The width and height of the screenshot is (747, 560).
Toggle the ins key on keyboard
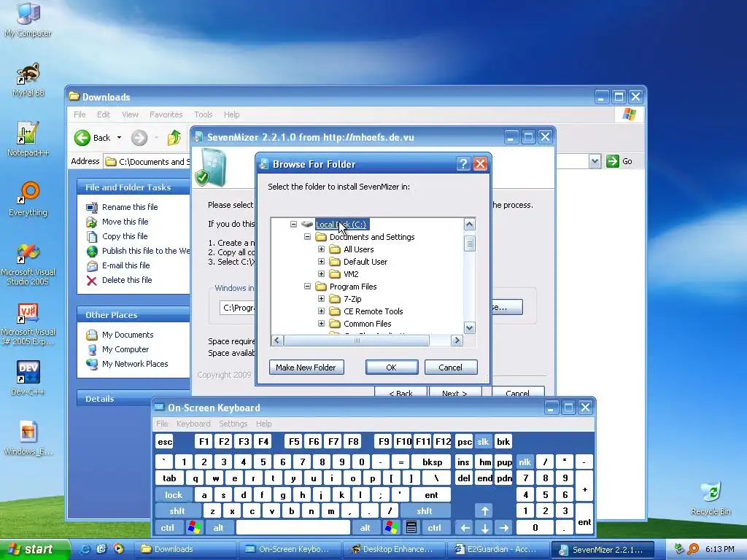pyautogui.click(x=463, y=462)
